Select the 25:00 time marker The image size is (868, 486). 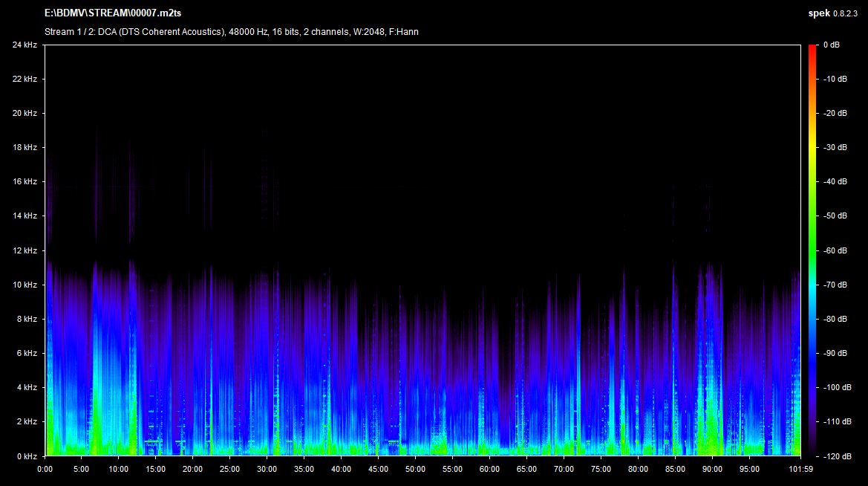click(x=229, y=469)
